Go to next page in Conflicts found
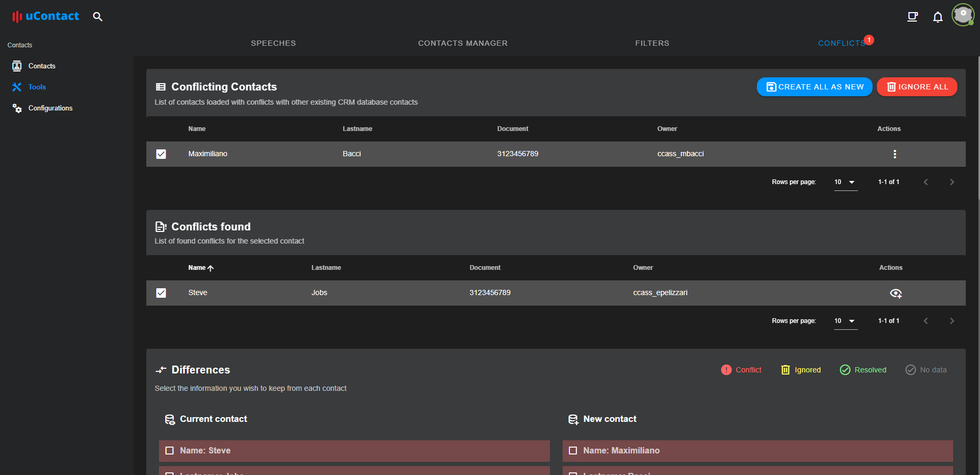 pyautogui.click(x=952, y=321)
